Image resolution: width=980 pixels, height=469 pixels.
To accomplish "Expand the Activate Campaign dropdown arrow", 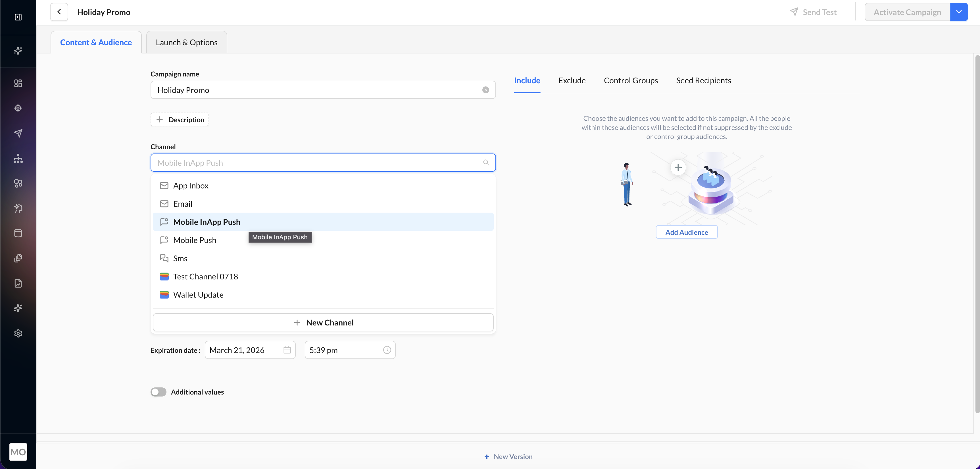I will [x=959, y=12].
